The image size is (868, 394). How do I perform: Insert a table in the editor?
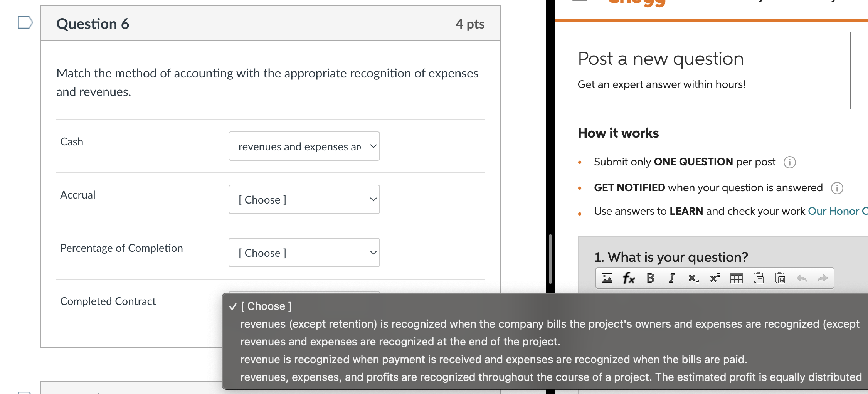coord(737,278)
